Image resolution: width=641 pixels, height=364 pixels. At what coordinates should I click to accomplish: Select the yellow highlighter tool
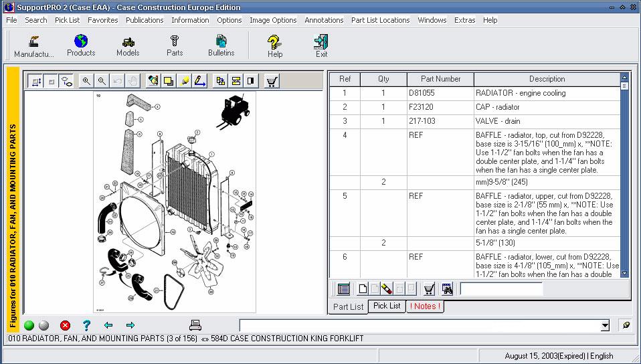(x=185, y=82)
